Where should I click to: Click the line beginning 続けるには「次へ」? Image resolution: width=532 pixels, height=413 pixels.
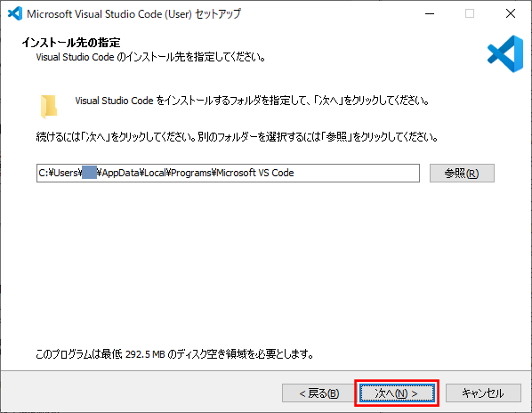(238, 137)
